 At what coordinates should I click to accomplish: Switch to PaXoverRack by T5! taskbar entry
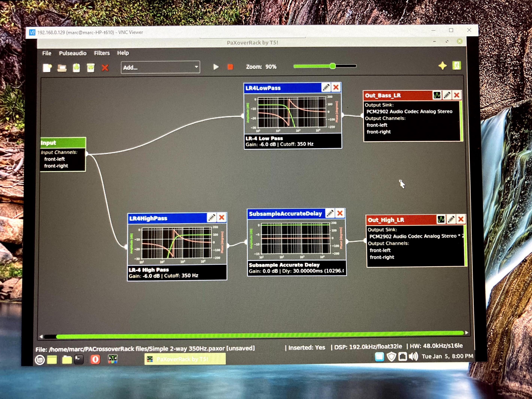click(x=185, y=359)
